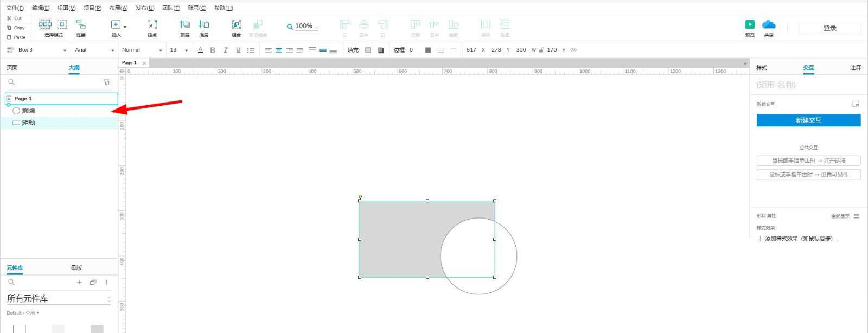Open the Arial font dropdown
The width and height of the screenshot is (868, 333).
94,50
